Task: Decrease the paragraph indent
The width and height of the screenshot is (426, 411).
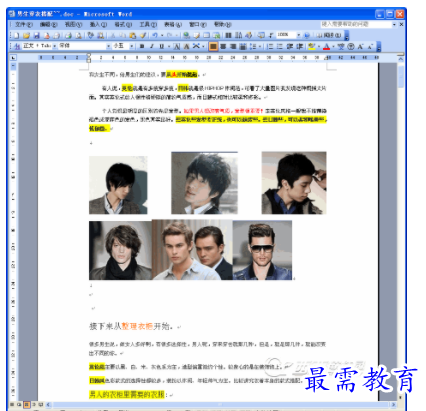Action: 290,46
